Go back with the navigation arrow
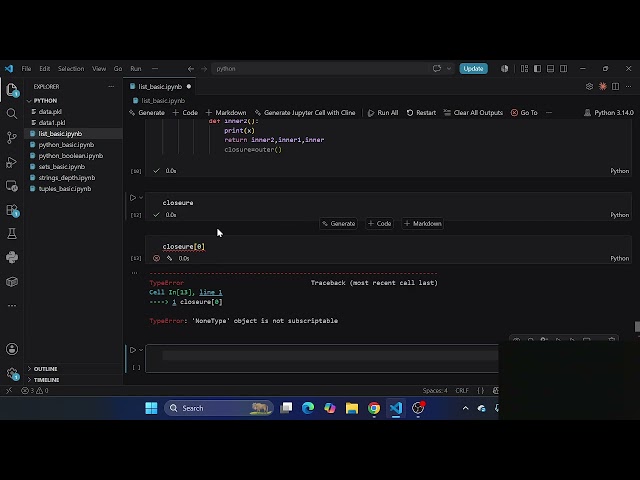 (191, 69)
